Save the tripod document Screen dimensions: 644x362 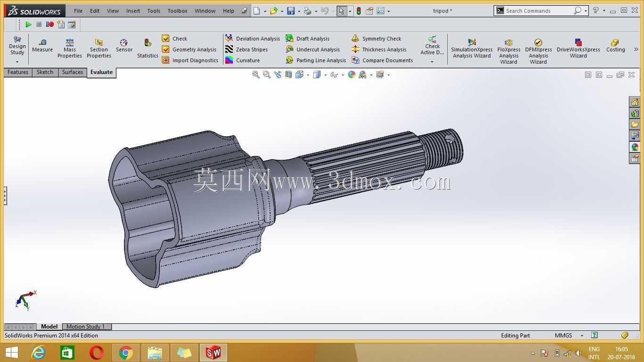pyautogui.click(x=291, y=11)
